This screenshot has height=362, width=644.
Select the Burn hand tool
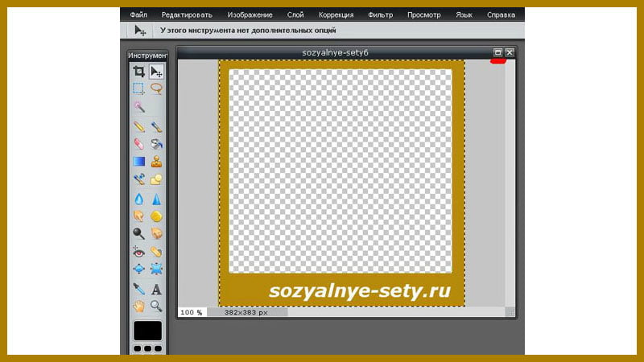156,233
